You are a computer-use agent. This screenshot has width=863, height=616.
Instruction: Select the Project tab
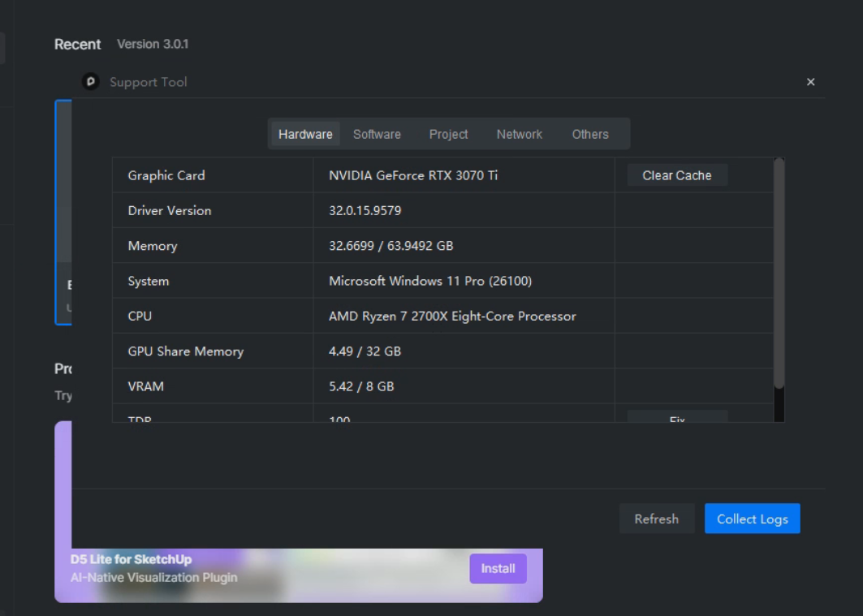pos(448,134)
